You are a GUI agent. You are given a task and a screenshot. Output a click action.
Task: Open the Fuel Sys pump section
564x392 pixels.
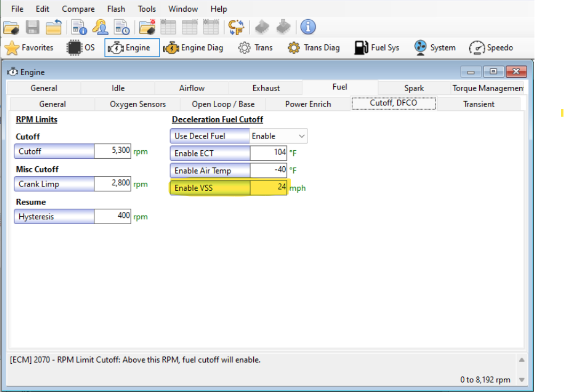[x=377, y=48]
